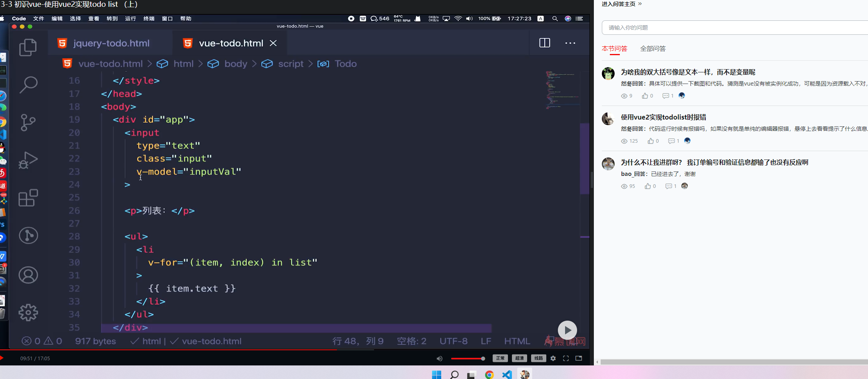This screenshot has width=868, height=379.
Task: Open Windows taskbar search
Action: click(x=454, y=375)
